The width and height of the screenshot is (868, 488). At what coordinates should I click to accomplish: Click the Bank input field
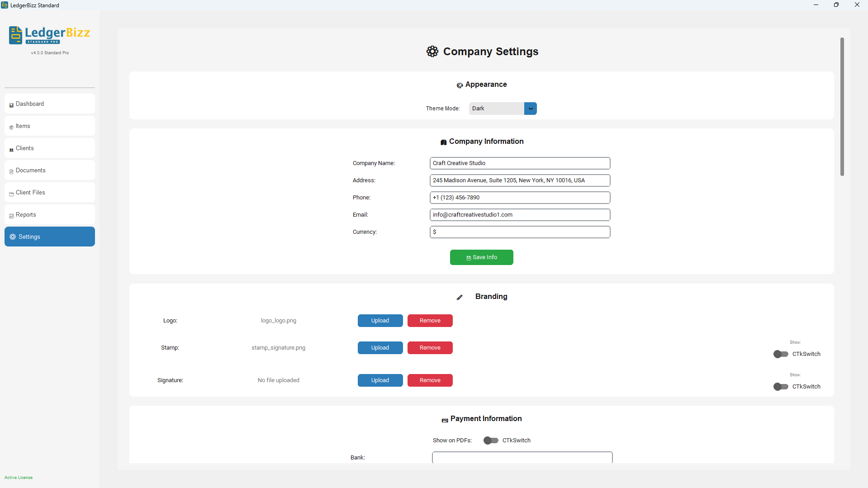point(522,457)
